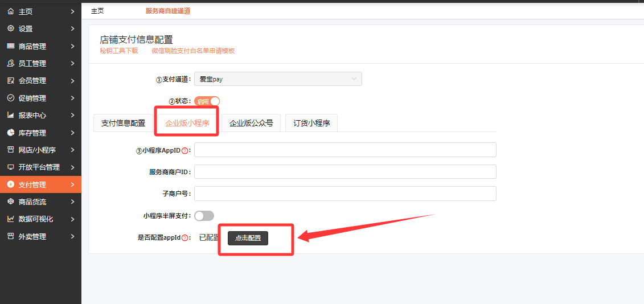Click the 报表中心 chart icon
The height and width of the screenshot is (304, 644).
(10, 115)
